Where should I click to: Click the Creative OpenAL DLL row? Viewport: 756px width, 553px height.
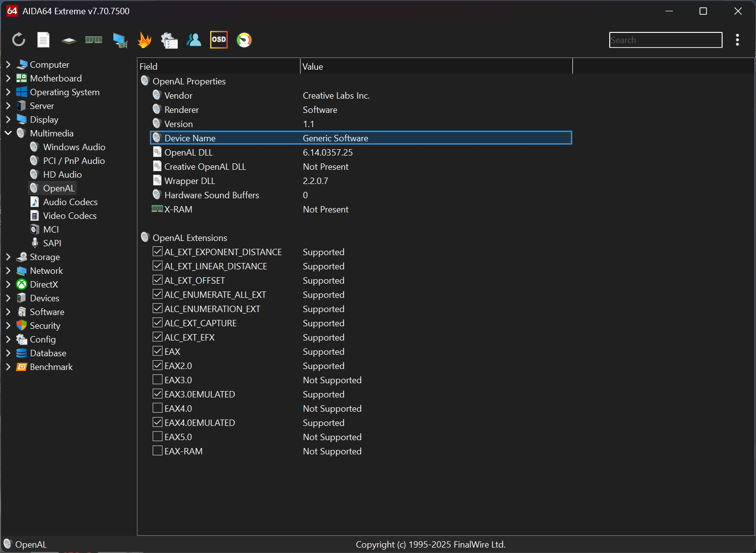(361, 166)
